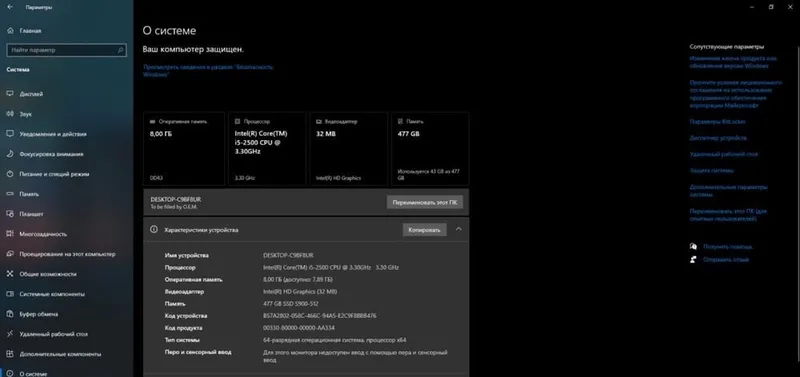The width and height of the screenshot is (800, 377).
Task: Open Уведомления и действия notifications icon
Action: point(10,134)
